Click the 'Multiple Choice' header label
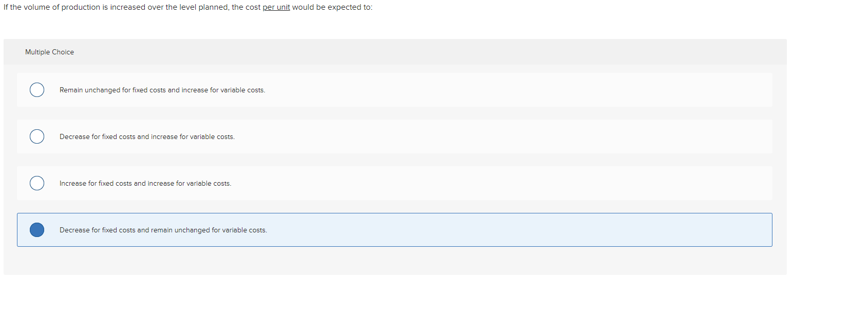868x316 pixels. pos(49,52)
